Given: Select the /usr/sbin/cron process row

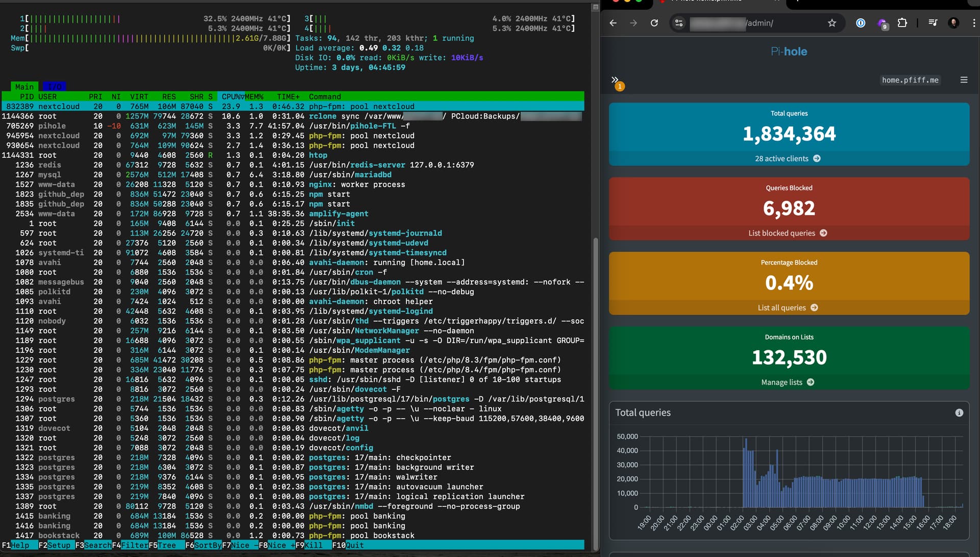Looking at the screenshot, I should (x=292, y=272).
